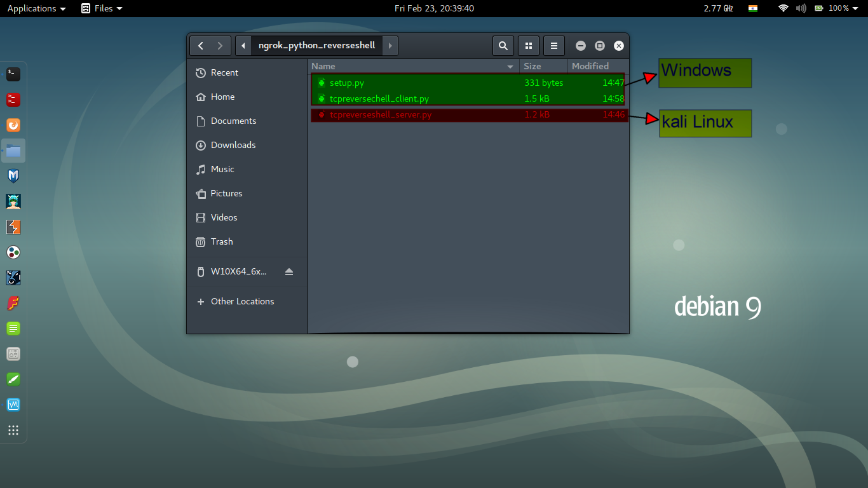Open the calendar via the clock
The image size is (868, 488).
434,8
